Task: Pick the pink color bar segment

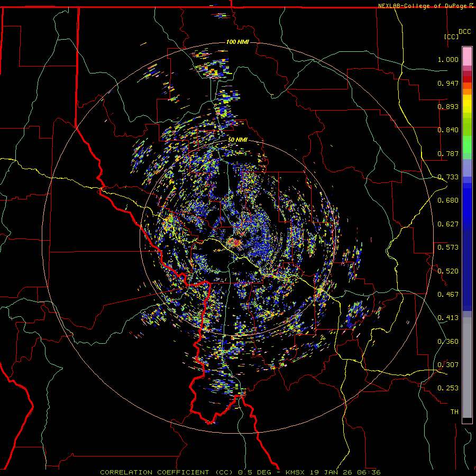Action: (467, 57)
